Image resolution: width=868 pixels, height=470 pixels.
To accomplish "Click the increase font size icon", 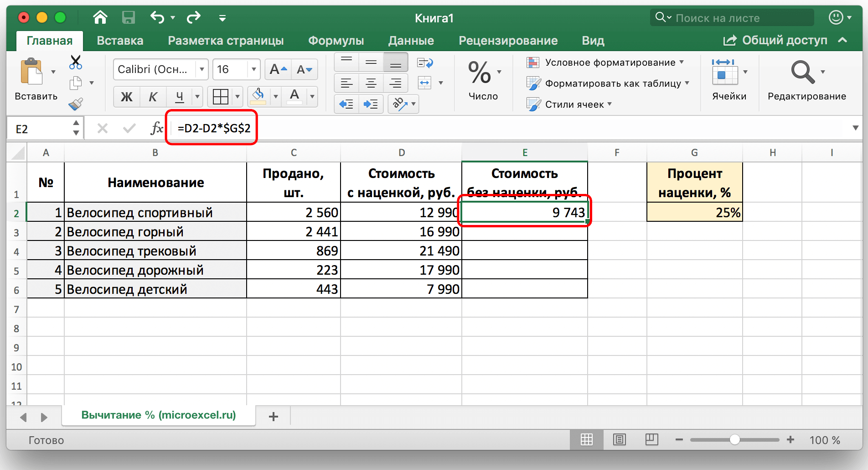I will point(278,69).
